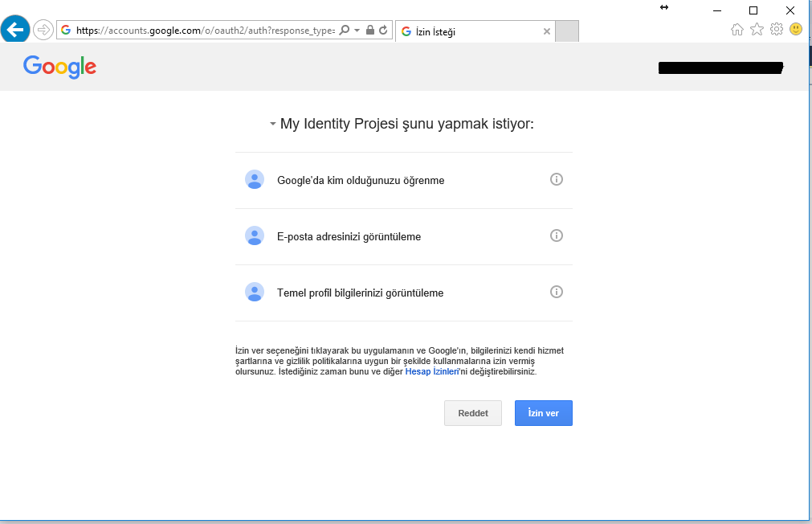Expand the My Identity Projesi details arrow

(273, 125)
